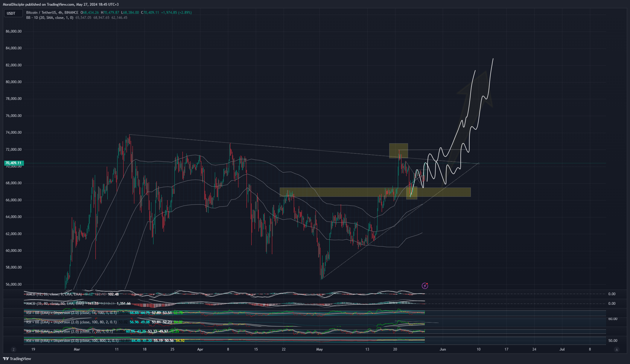Click the green 70,409.11 current price tag
The height and width of the screenshot is (364, 630).
pyautogui.click(x=13, y=163)
